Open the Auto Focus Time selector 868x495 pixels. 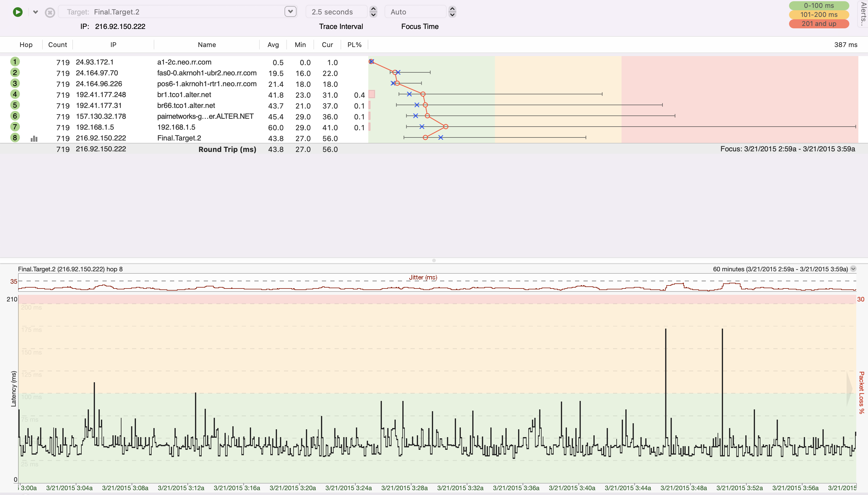(415, 11)
